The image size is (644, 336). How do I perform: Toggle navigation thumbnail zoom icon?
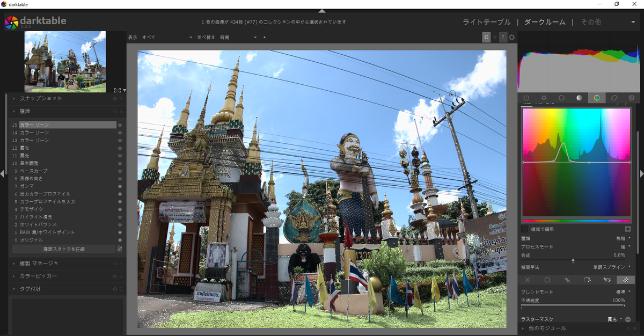[118, 90]
